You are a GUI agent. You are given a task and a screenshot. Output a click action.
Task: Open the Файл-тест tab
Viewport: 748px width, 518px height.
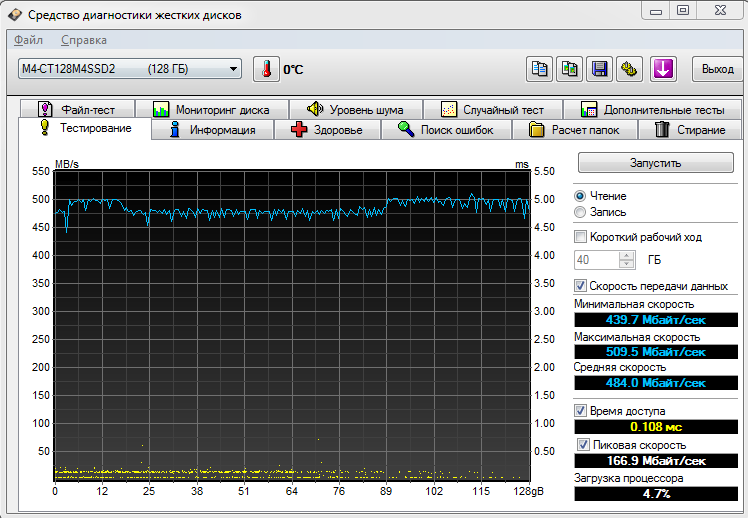click(77, 110)
